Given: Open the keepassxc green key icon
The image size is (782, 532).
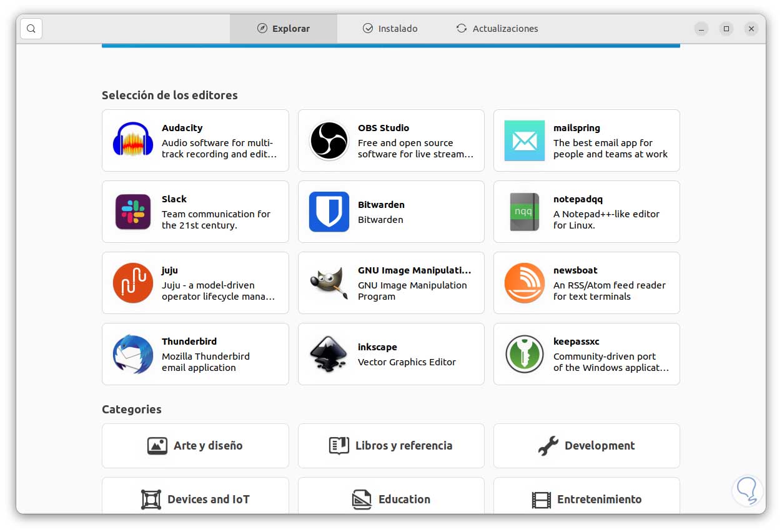Looking at the screenshot, I should [525, 354].
